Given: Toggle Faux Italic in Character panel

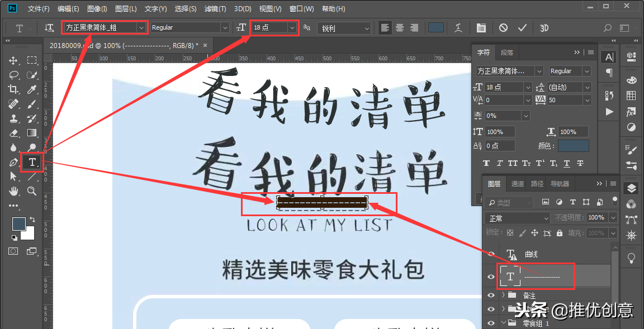Looking at the screenshot, I should click(499, 163).
